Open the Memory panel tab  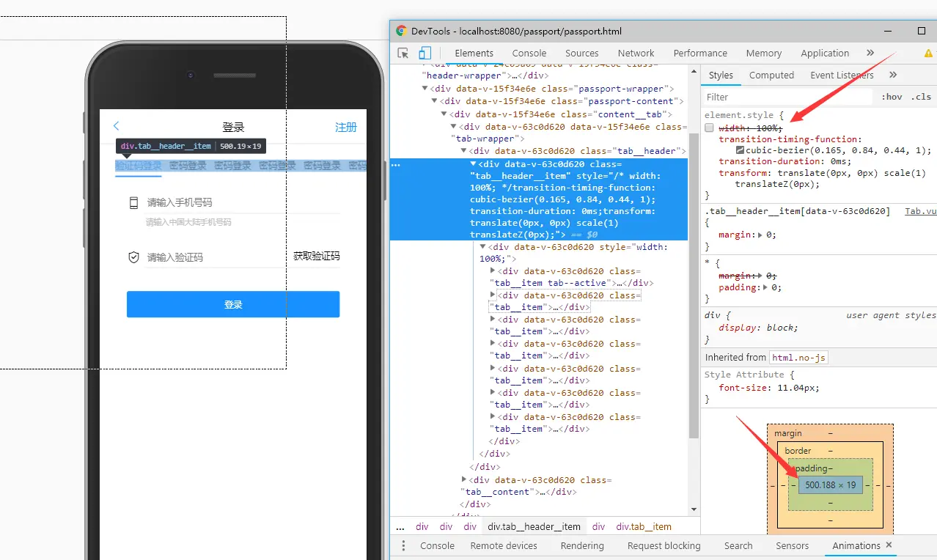point(764,53)
